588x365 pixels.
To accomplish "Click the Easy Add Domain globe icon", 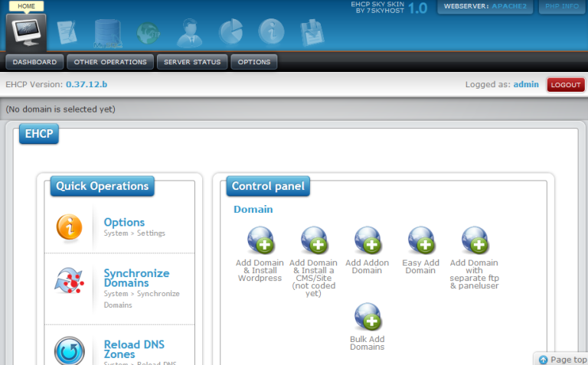I will 422,240.
